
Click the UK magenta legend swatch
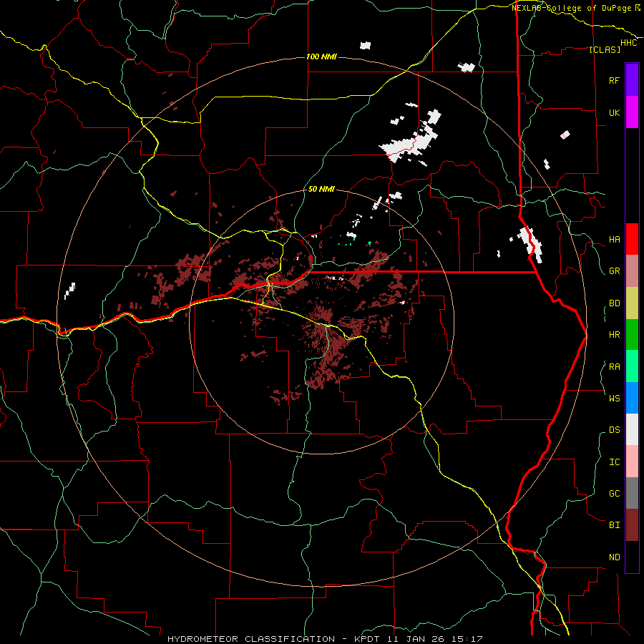click(x=632, y=112)
